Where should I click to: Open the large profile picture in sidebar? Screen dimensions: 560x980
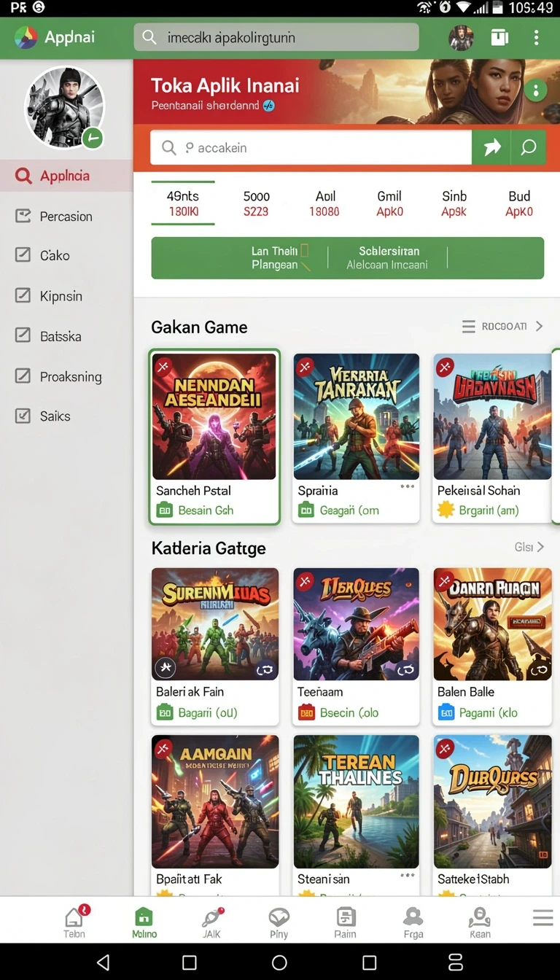pyautogui.click(x=64, y=107)
